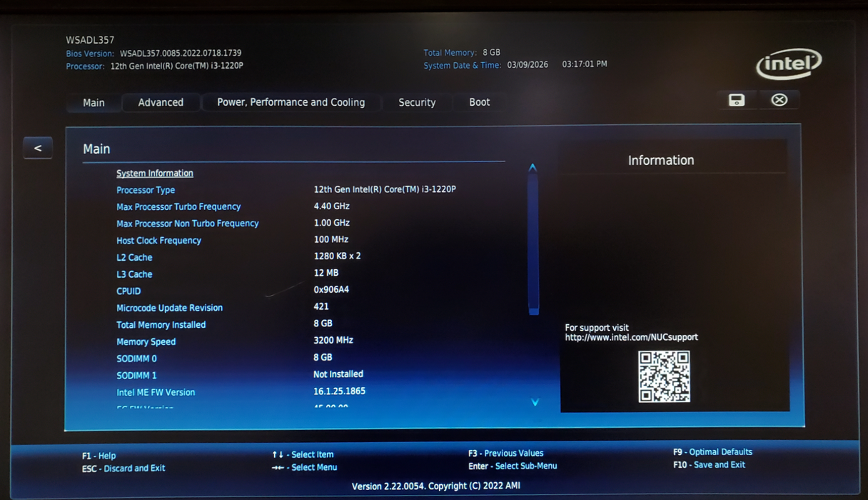Select the Processor Type entry
This screenshot has width=868, height=500.
click(x=146, y=190)
